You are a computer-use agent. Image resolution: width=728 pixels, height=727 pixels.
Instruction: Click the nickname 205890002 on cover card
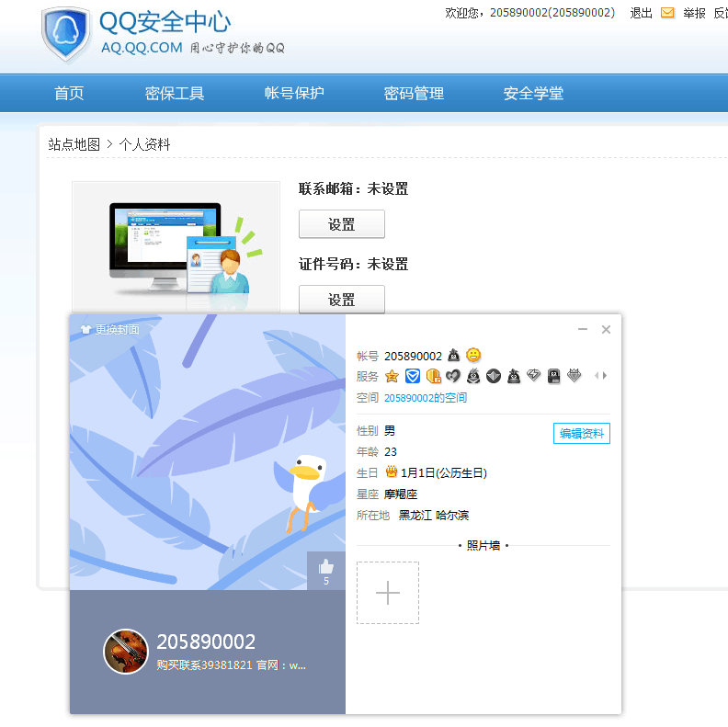click(206, 642)
